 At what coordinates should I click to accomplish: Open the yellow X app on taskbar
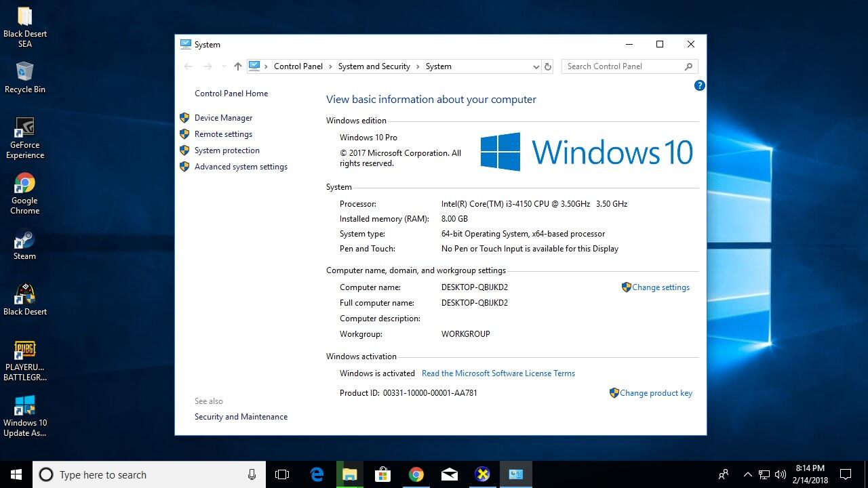pyautogui.click(x=483, y=474)
